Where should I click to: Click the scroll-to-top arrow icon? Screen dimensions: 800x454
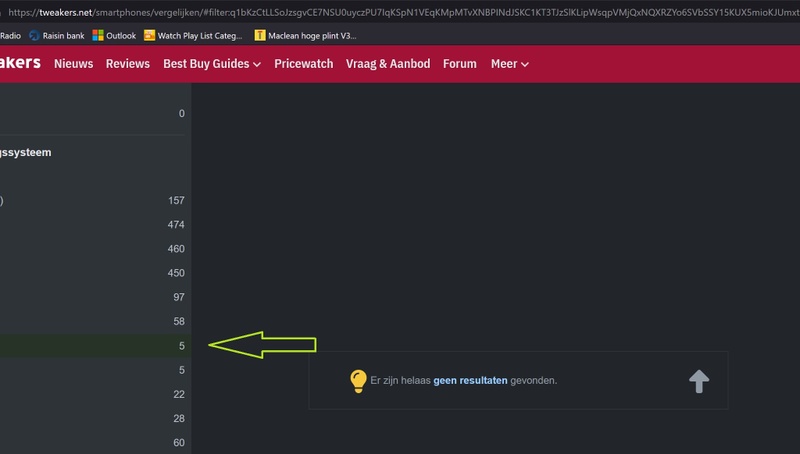[x=699, y=380]
